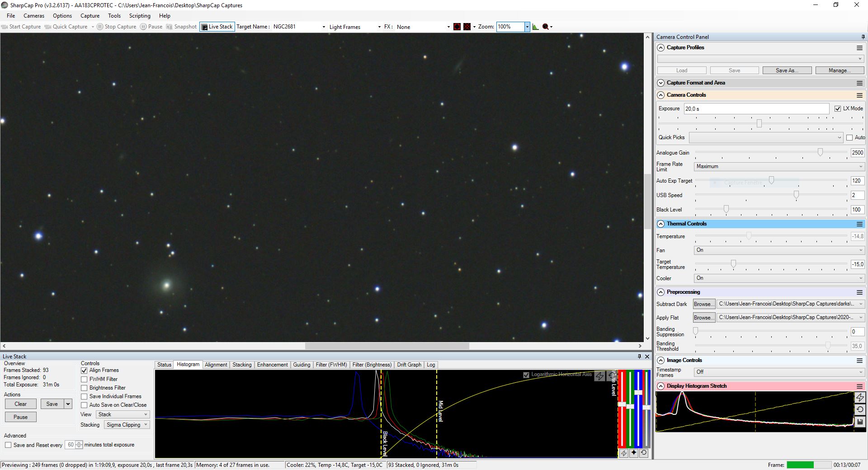Browse for the Apply Flat file
The image size is (868, 470).
[x=704, y=318]
